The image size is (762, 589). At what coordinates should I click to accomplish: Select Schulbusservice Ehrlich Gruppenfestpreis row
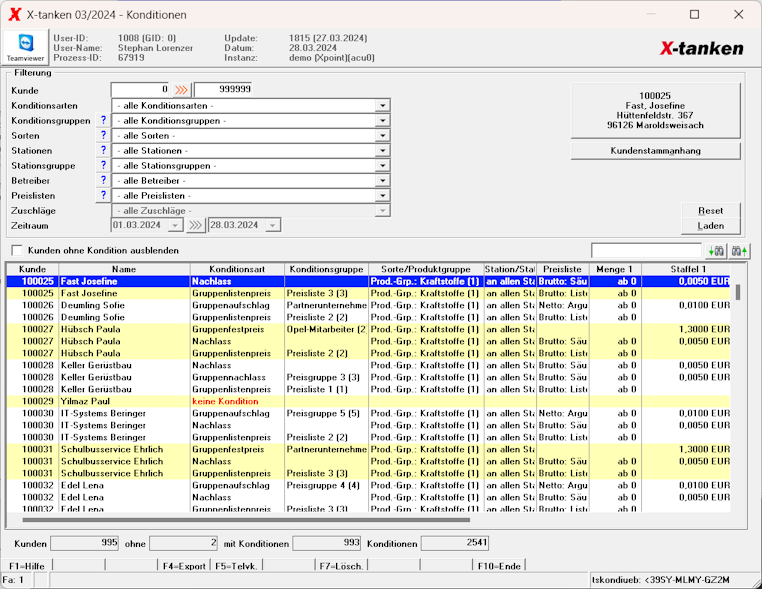(368, 450)
